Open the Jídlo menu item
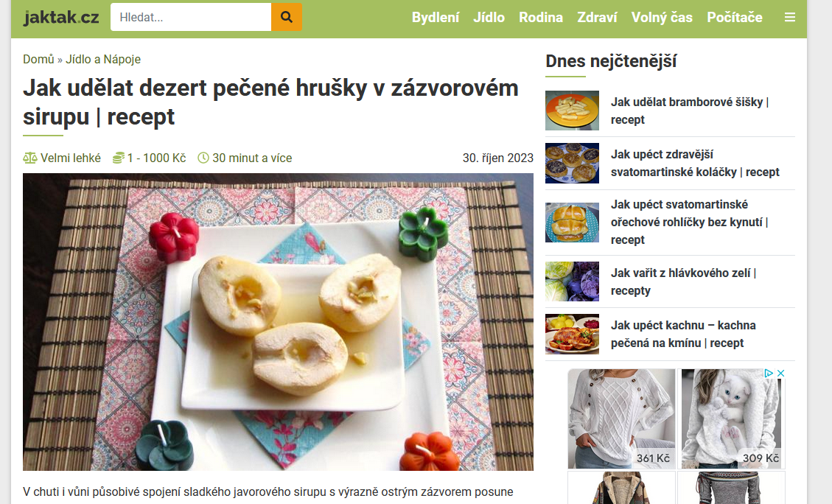The width and height of the screenshot is (832, 504). point(489,18)
